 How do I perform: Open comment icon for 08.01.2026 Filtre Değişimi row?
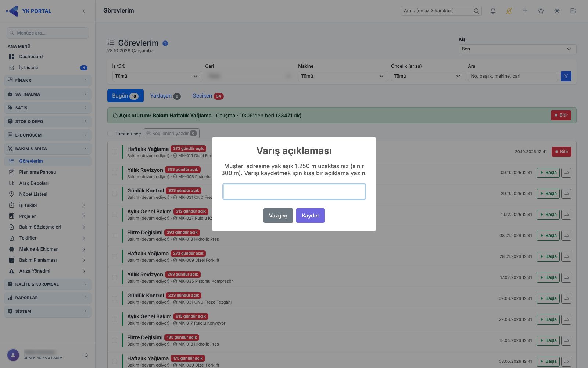(566, 236)
